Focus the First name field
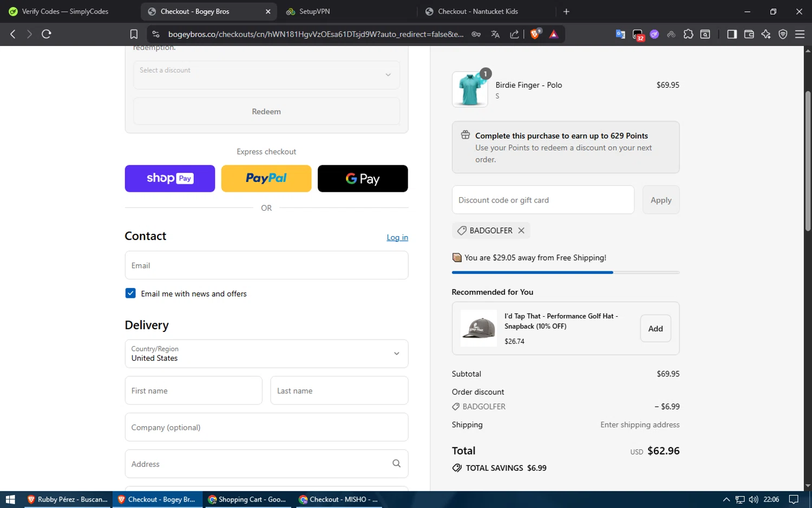 [x=193, y=390]
